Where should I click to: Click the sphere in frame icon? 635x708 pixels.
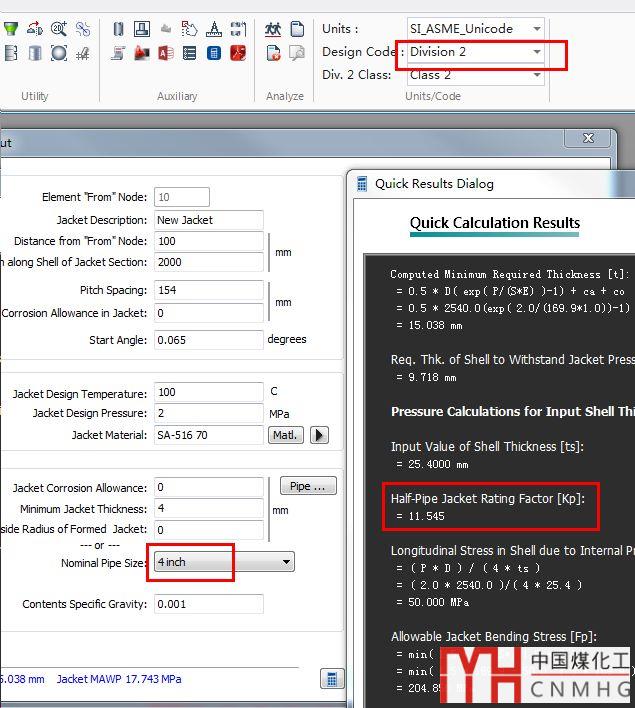59,53
